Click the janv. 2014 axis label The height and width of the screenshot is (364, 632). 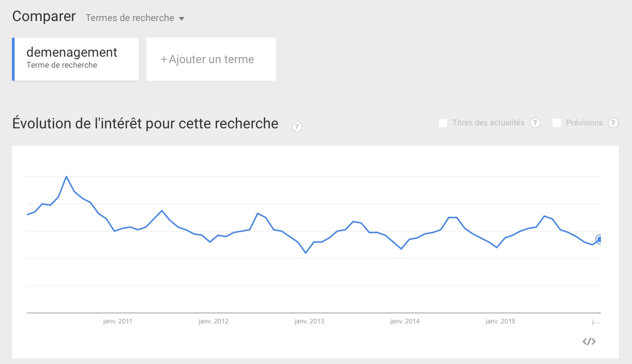(405, 321)
